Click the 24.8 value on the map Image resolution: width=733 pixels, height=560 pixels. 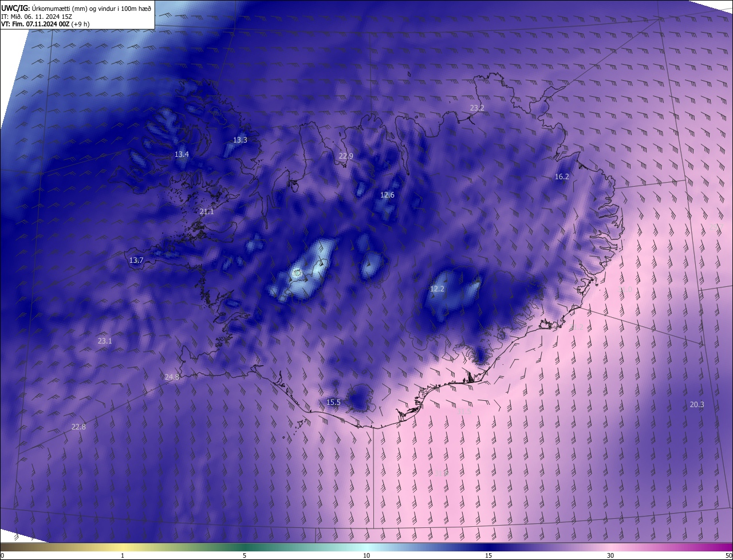click(x=172, y=377)
